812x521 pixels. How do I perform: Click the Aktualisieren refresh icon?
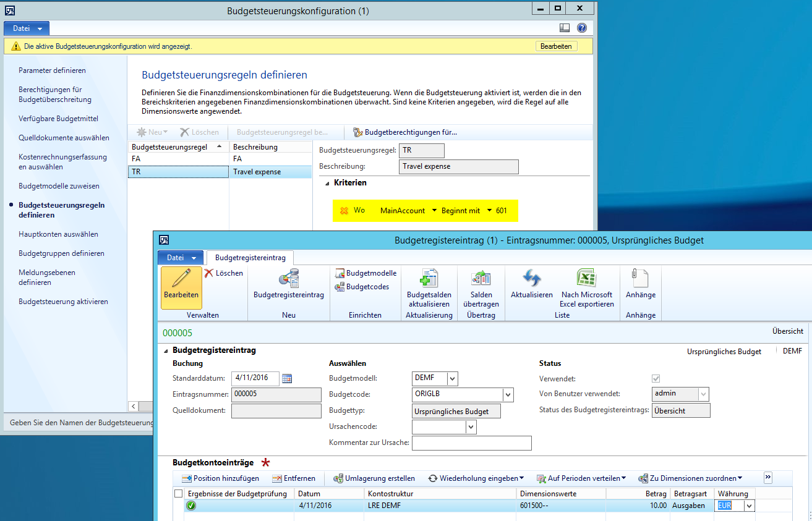pos(531,278)
